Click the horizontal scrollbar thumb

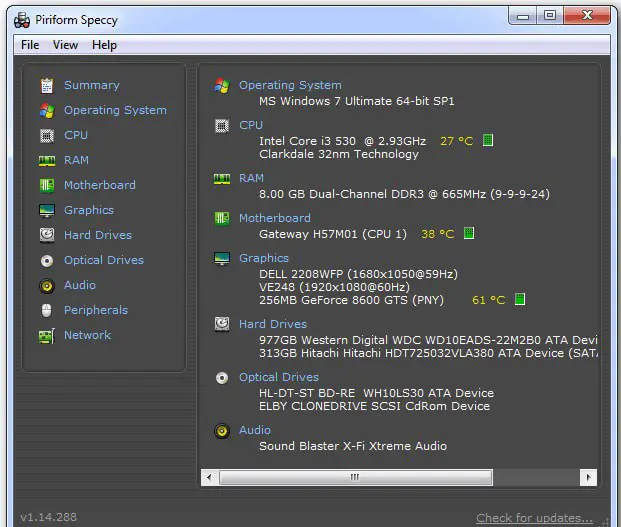(356, 477)
